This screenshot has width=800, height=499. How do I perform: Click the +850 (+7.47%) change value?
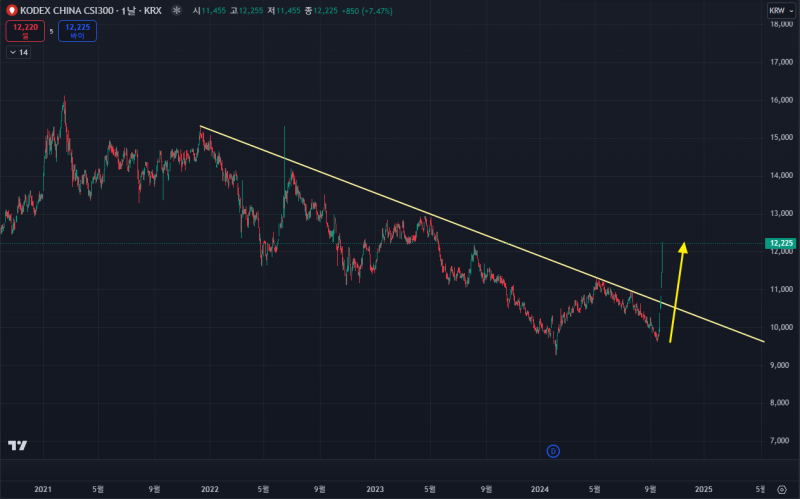pos(367,11)
